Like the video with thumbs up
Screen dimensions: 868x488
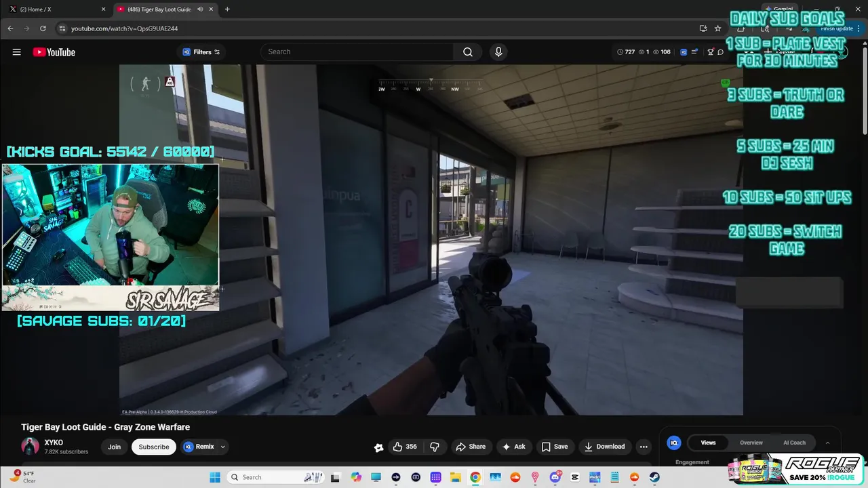pos(405,447)
